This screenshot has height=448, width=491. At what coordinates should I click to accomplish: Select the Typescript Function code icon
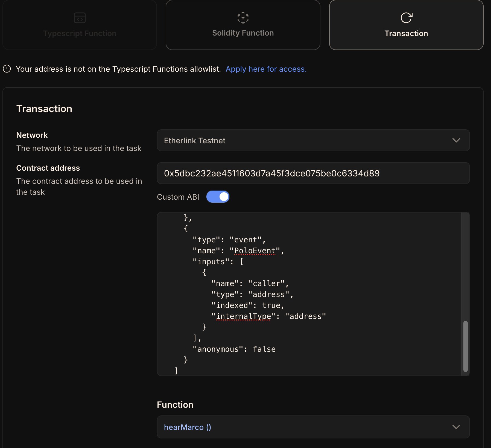coord(80,18)
